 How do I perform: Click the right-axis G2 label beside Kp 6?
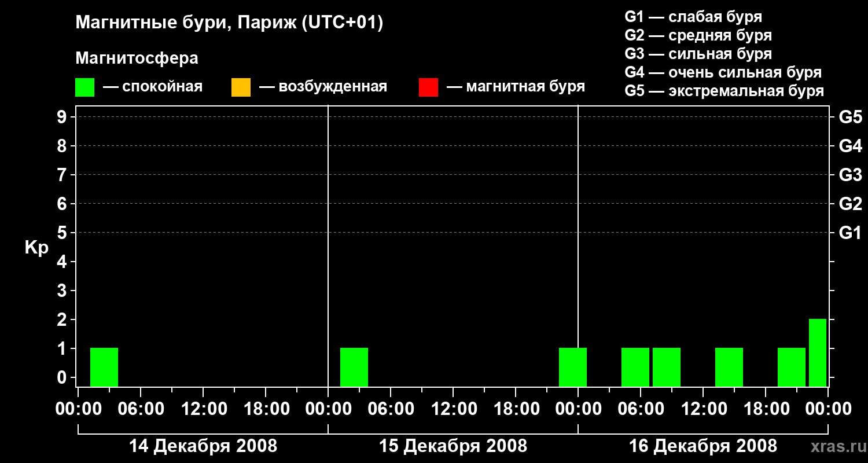pos(850,204)
